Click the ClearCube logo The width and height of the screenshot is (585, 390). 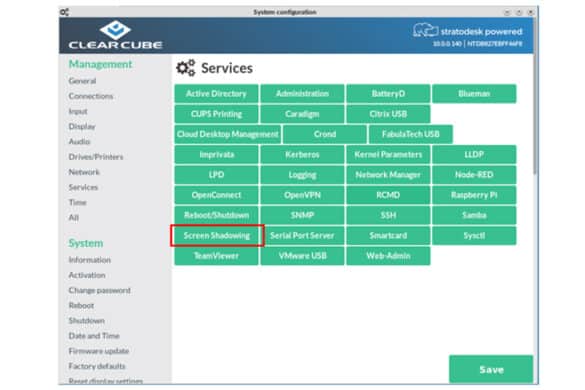pyautogui.click(x=115, y=35)
